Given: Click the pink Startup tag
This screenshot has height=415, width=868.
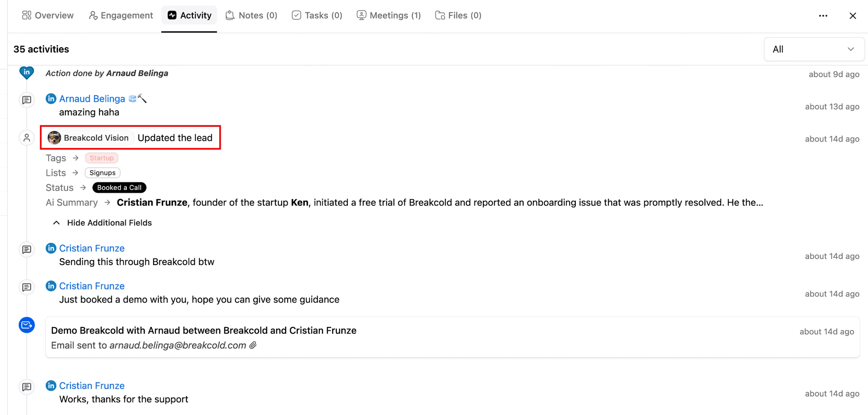Looking at the screenshot, I should (101, 158).
